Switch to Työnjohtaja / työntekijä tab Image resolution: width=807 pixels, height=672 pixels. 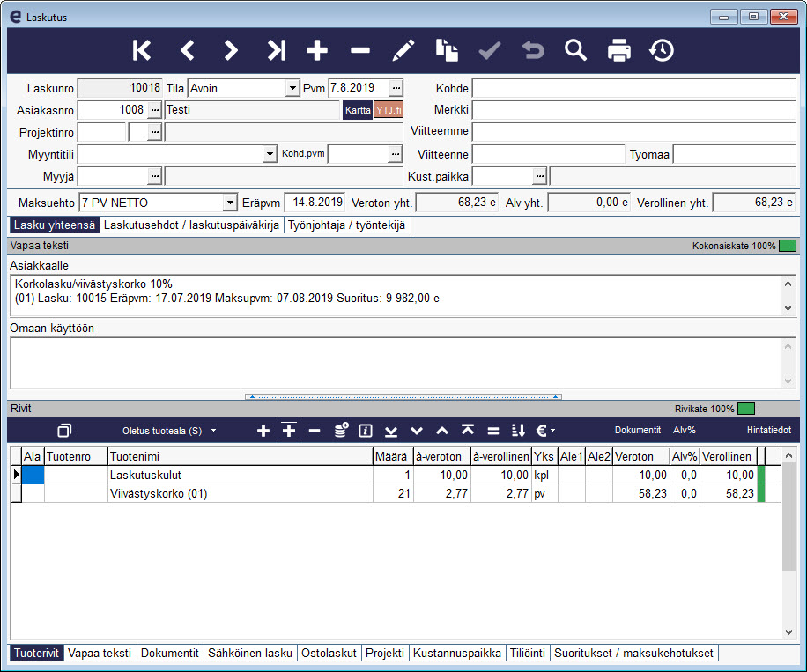point(347,225)
